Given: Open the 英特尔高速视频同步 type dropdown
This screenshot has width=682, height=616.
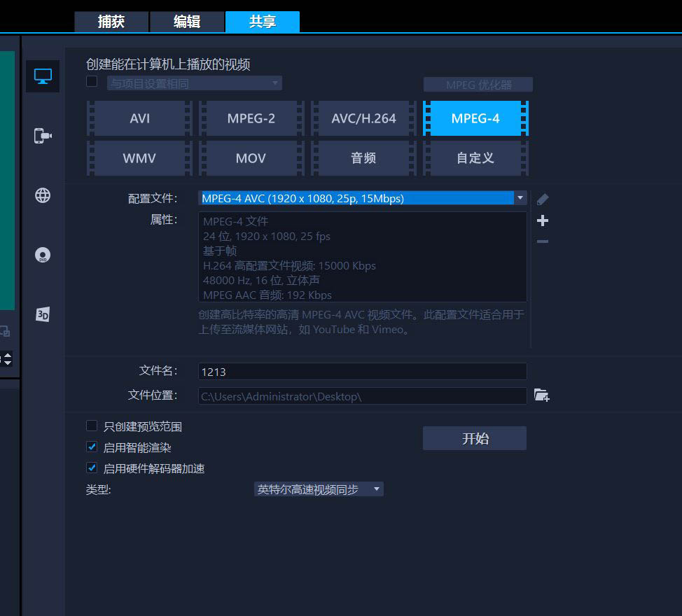Looking at the screenshot, I should coord(377,489).
